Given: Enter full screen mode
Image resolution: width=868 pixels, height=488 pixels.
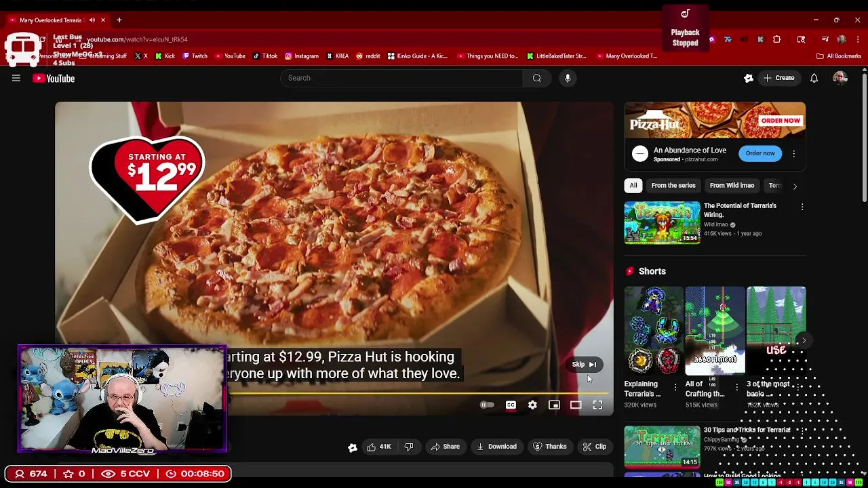Looking at the screenshot, I should 597,405.
